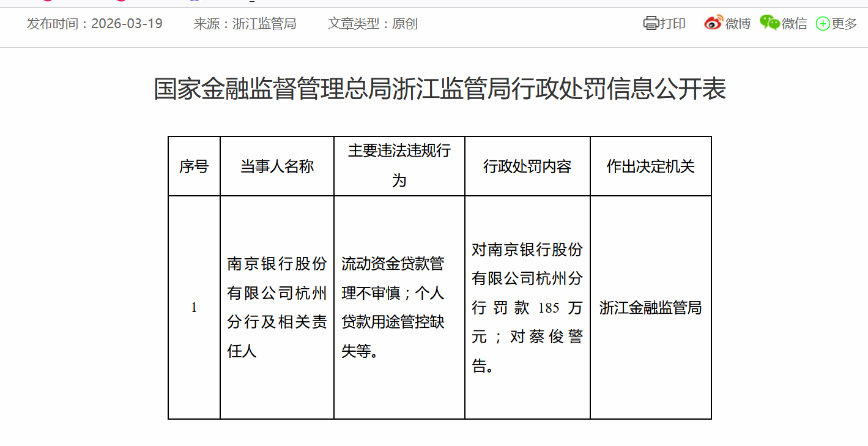Click the page title 国家金融监督管理总局浙江监管局行政处罚信息公开表
The height and width of the screenshot is (446, 868).
click(x=440, y=89)
